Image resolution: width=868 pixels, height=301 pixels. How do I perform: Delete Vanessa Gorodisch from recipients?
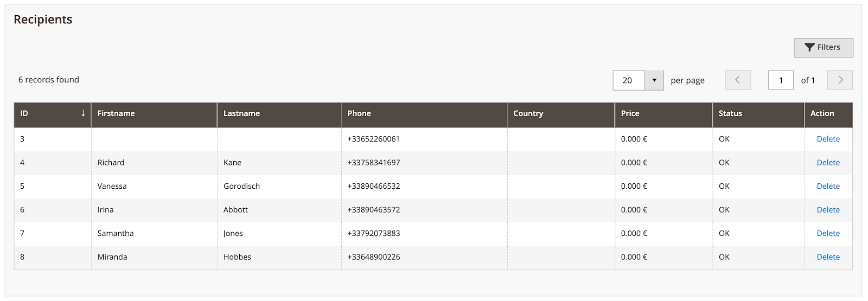click(828, 186)
